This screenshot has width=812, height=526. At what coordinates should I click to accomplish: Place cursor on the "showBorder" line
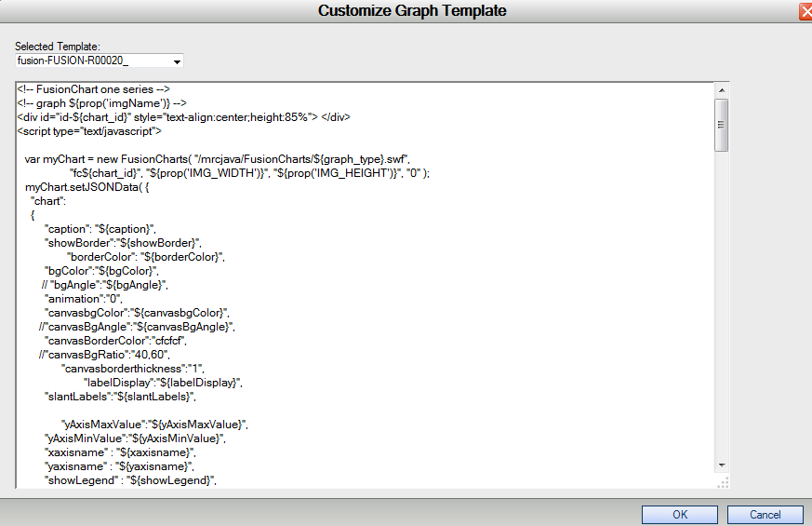[123, 243]
